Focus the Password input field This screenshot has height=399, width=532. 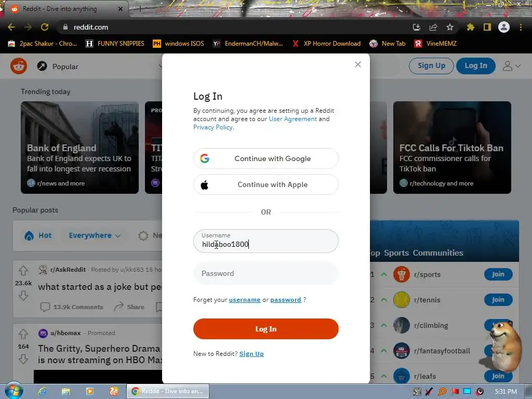[x=265, y=273]
